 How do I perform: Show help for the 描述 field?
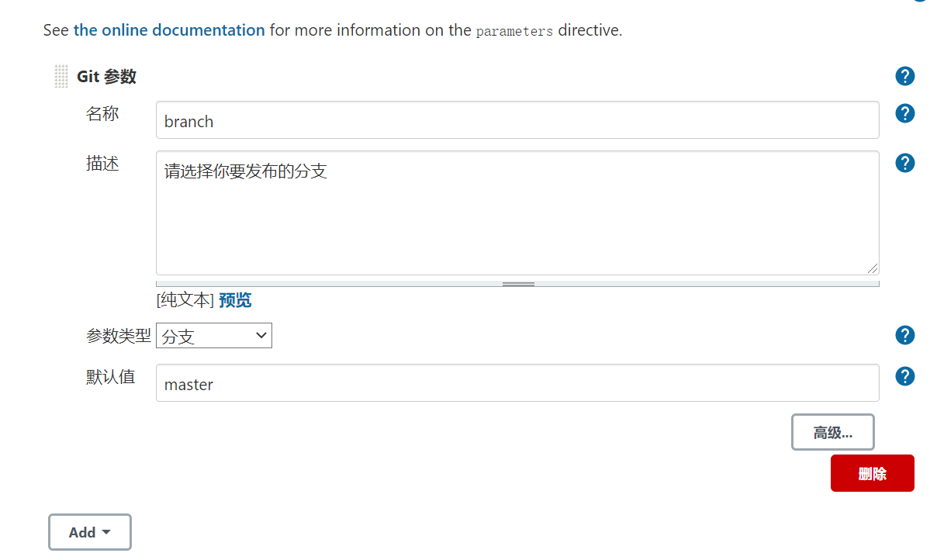point(905,163)
